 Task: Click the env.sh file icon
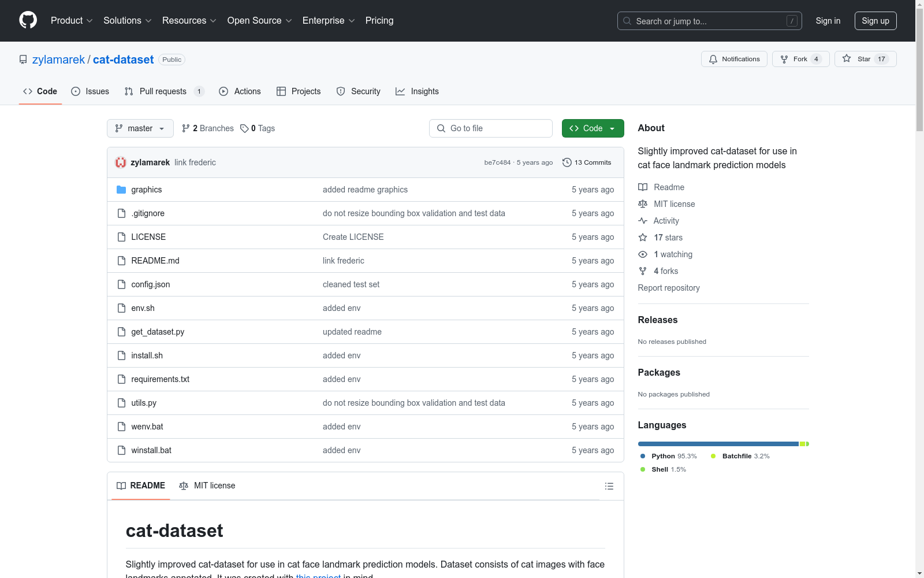[x=121, y=308]
